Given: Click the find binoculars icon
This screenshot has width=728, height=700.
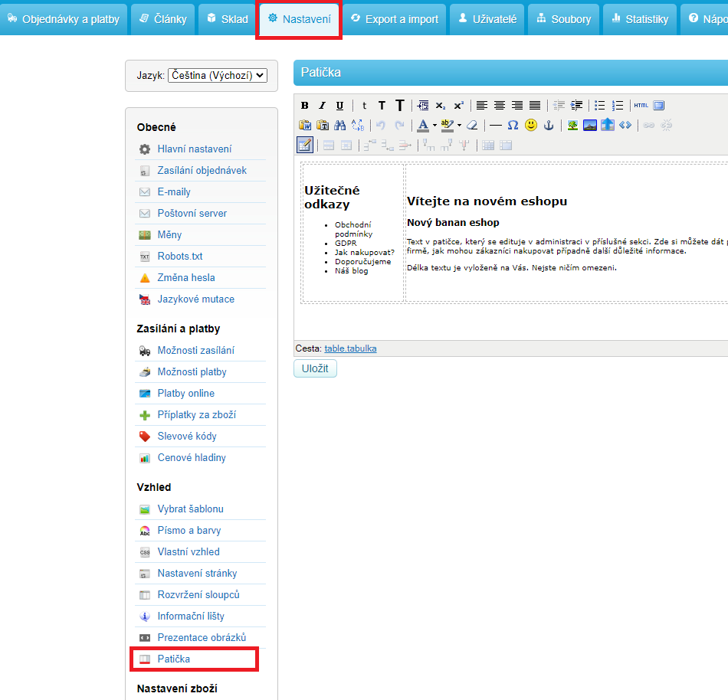Looking at the screenshot, I should [340, 125].
